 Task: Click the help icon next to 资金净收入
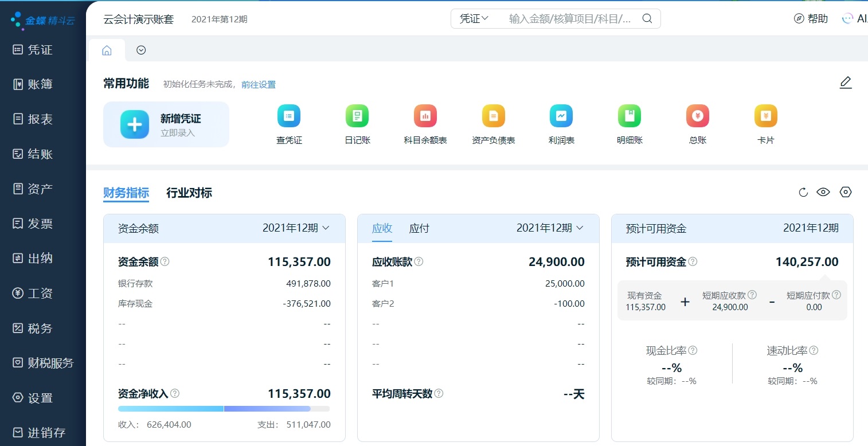click(175, 393)
